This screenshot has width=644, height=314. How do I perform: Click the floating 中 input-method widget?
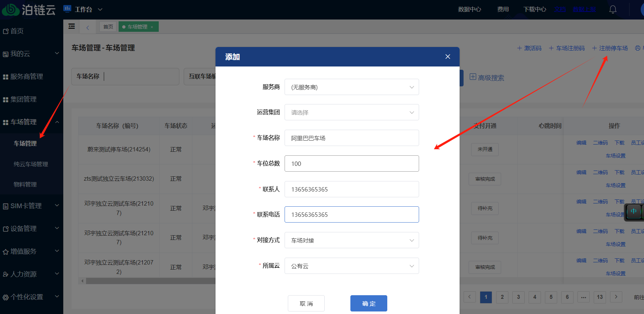(x=634, y=211)
